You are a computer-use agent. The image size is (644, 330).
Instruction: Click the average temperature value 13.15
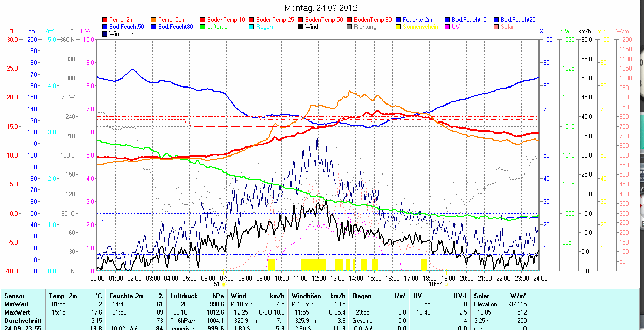pos(96,321)
